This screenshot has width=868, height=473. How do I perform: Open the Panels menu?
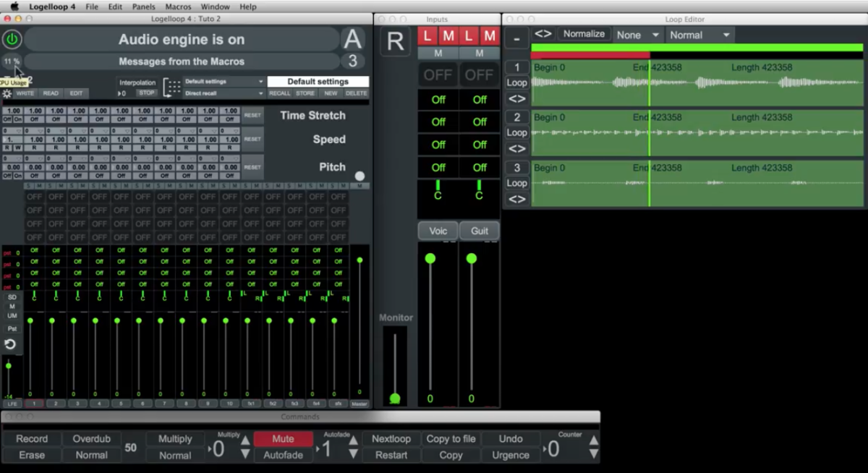coord(143,7)
